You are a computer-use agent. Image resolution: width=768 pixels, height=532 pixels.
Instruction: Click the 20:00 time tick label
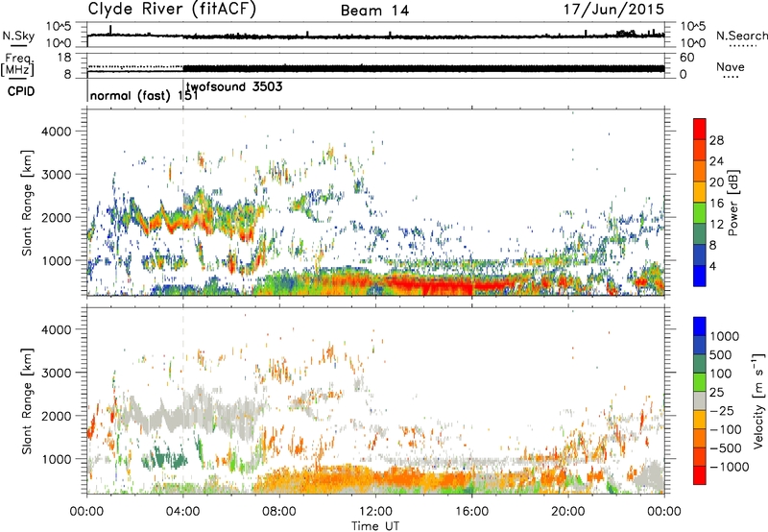(568, 512)
